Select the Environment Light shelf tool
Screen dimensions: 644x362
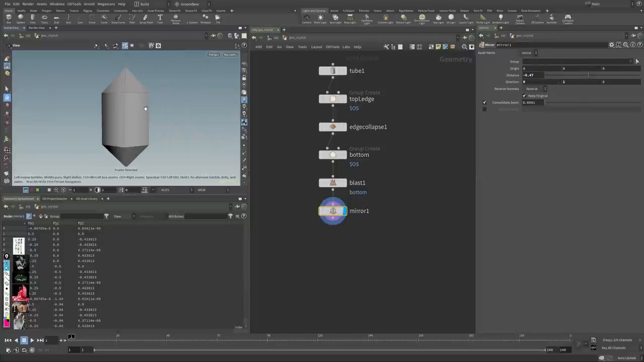pos(422,19)
